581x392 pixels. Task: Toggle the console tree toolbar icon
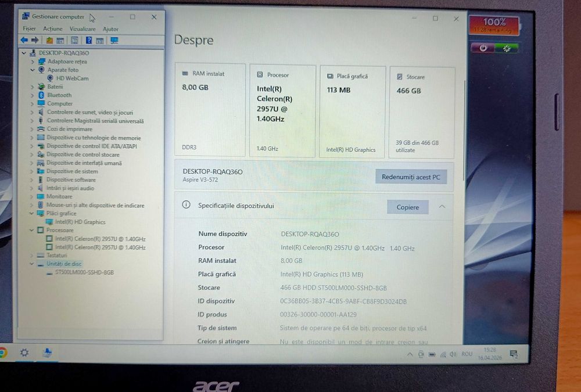pyautogui.click(x=60, y=41)
